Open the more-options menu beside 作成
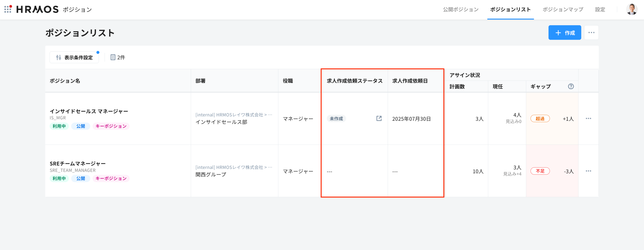Viewport: 644px width, 250px height. (591, 33)
